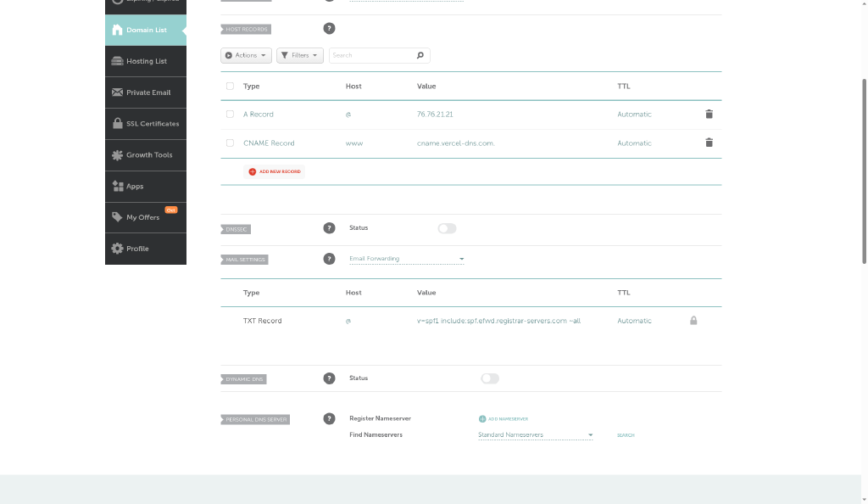This screenshot has height=504, width=868.
Task: Open Apps section in sidebar
Action: tap(146, 186)
